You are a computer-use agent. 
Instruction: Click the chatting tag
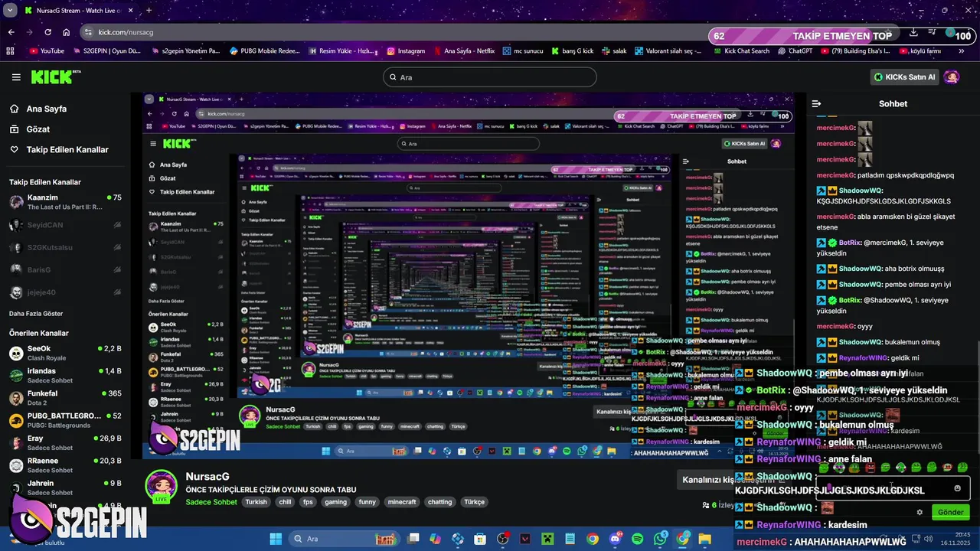[439, 502]
